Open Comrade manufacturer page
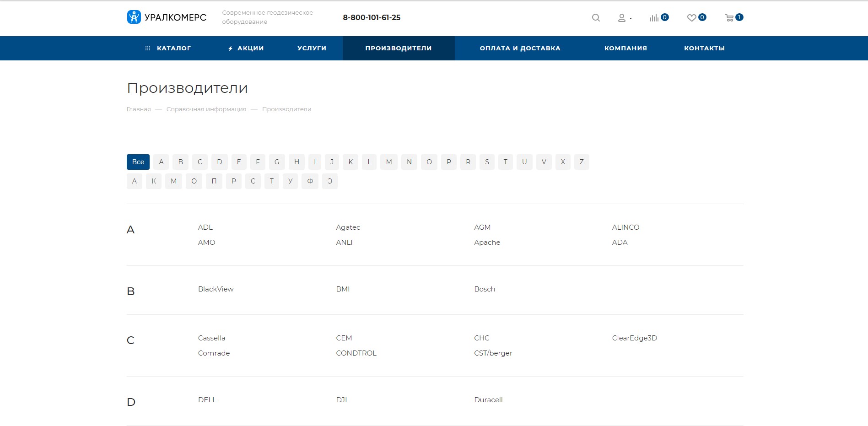Image resolution: width=868 pixels, height=426 pixels. (x=214, y=353)
